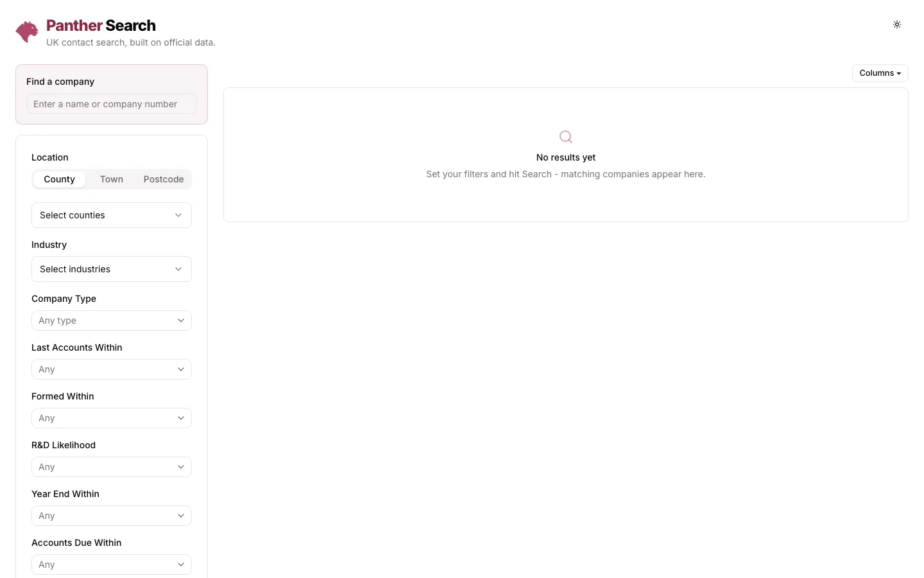The height and width of the screenshot is (578, 924).
Task: Click the 'UK contact search' tagline text
Action: 131,42
